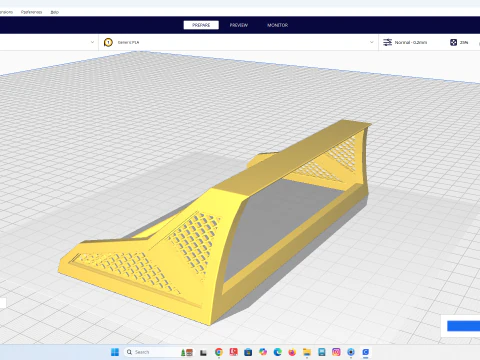Launch Firefox from the taskbar
Screen dimensions: 480x360
pos(292,352)
